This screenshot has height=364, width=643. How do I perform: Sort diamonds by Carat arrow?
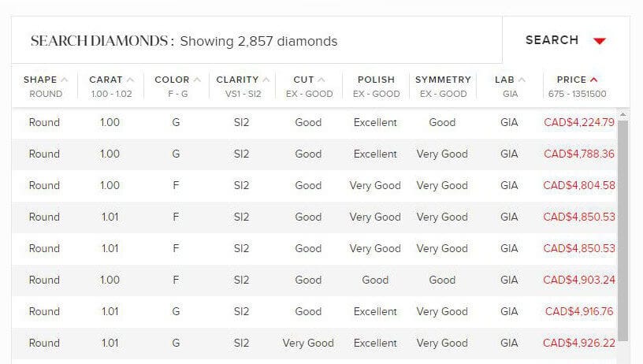pos(130,80)
